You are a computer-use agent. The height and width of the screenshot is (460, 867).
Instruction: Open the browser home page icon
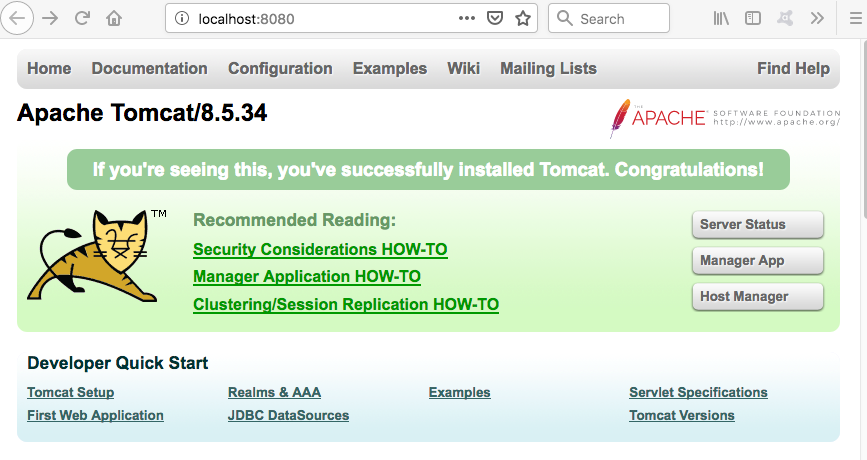click(x=114, y=18)
